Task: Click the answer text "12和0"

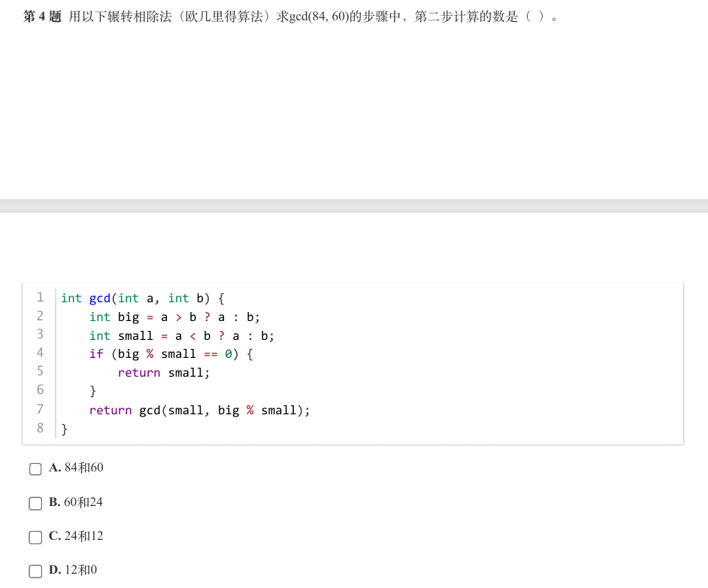Action: [x=81, y=569]
